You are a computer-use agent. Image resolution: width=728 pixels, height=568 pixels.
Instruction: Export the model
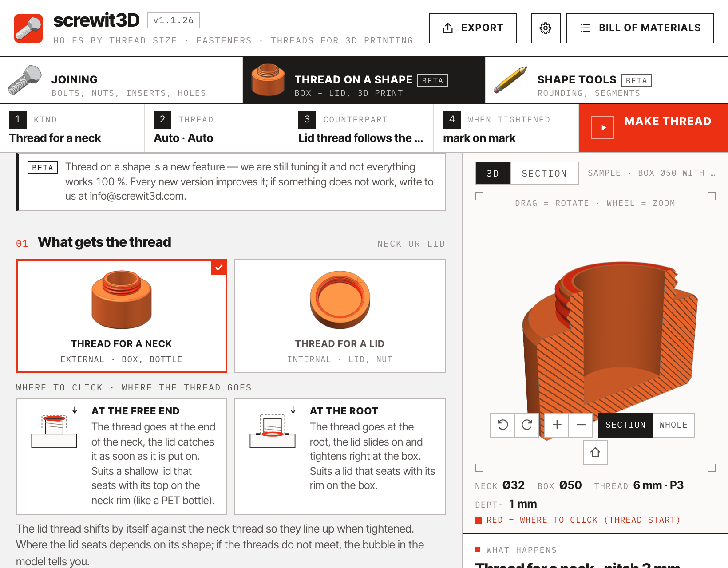pyautogui.click(x=473, y=28)
